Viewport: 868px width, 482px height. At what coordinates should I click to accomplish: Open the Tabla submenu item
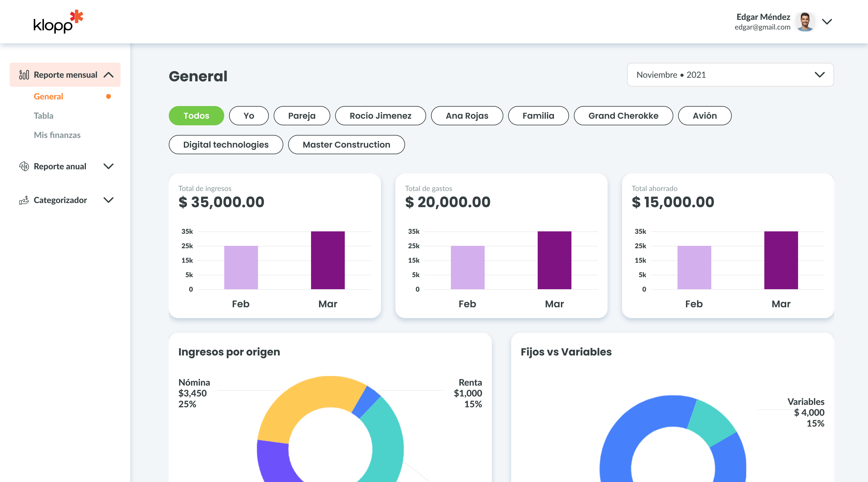[43, 116]
